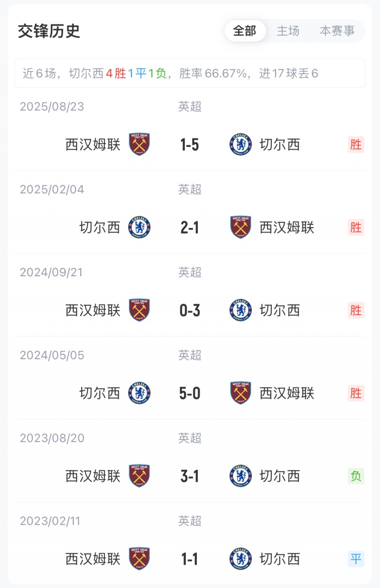380x588 pixels.
Task: Click West Ham crest in 2024/09/21 match
Action: 139,310
